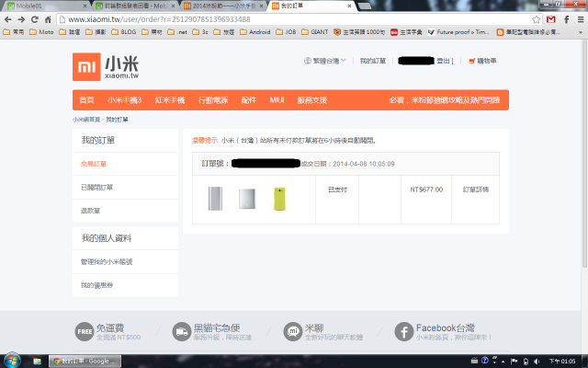
Task: Click the volume icon in system tray
Action: [537, 362]
